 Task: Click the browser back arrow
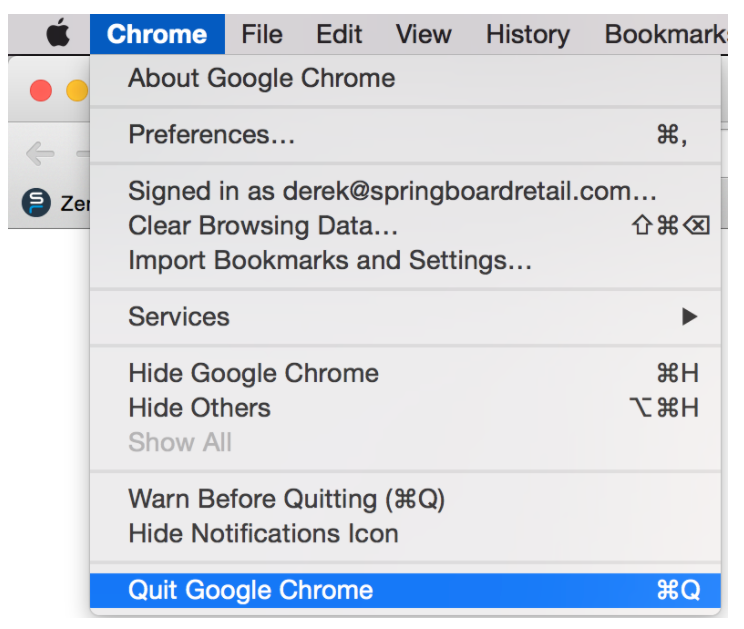(x=40, y=153)
